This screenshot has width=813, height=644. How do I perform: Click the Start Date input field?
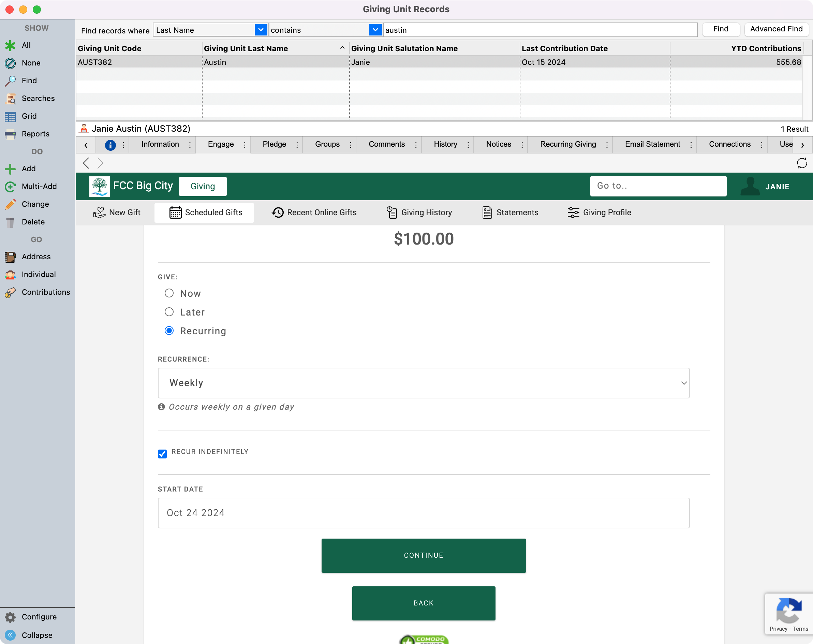pyautogui.click(x=423, y=513)
